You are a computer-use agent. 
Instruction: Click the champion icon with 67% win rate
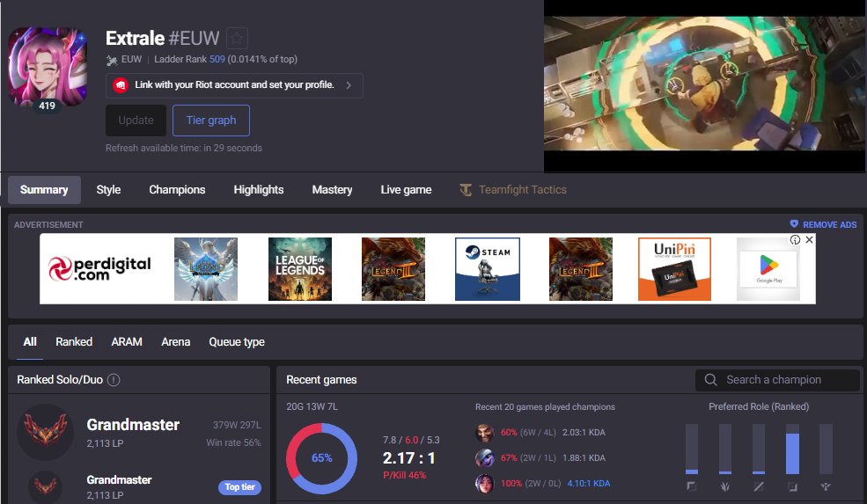(x=484, y=457)
